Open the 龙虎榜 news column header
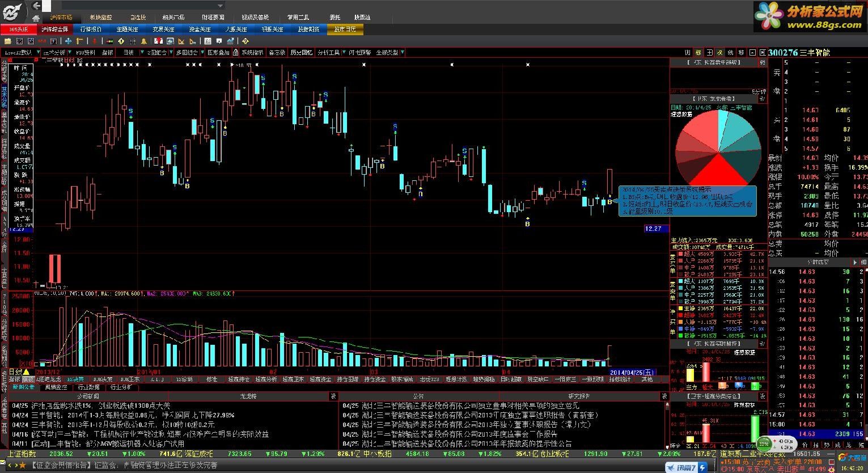Image resolution: width=868 pixels, height=473 pixels. (x=249, y=396)
